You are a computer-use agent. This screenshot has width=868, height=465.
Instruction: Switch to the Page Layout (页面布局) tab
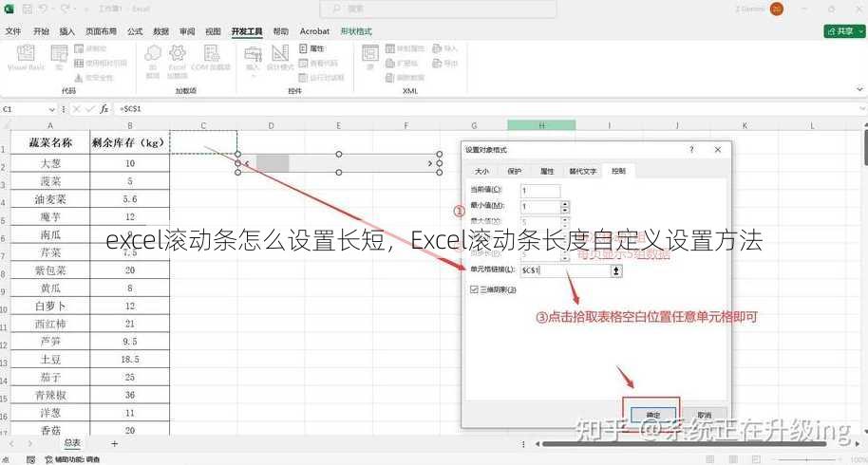pos(101,31)
